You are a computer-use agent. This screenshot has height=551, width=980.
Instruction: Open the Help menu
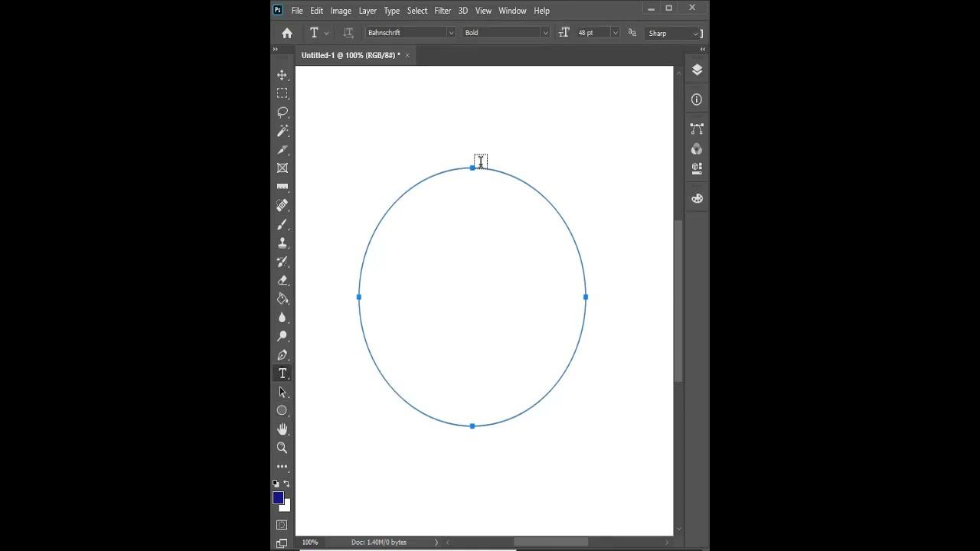click(542, 11)
